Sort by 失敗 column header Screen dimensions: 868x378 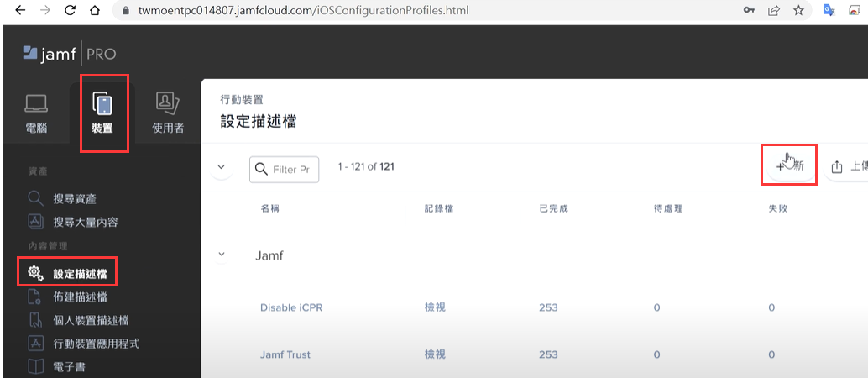coord(777,209)
